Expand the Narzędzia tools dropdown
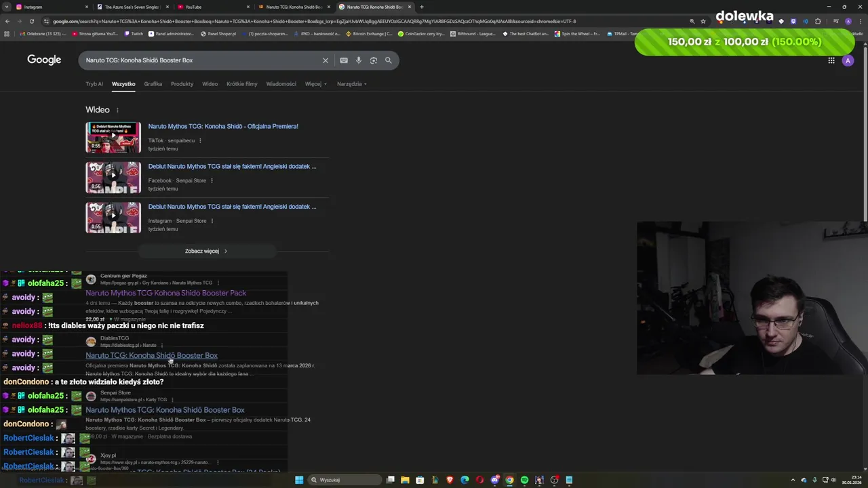 pos(351,84)
